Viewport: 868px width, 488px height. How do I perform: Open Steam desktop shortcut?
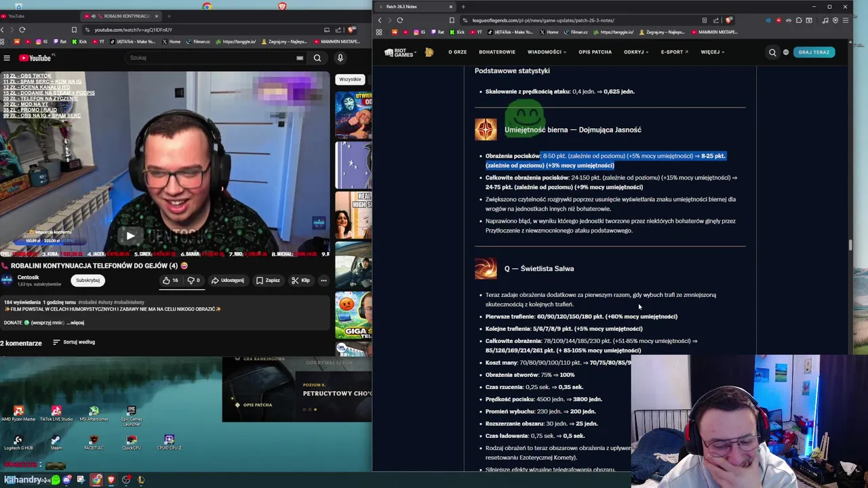(56, 443)
